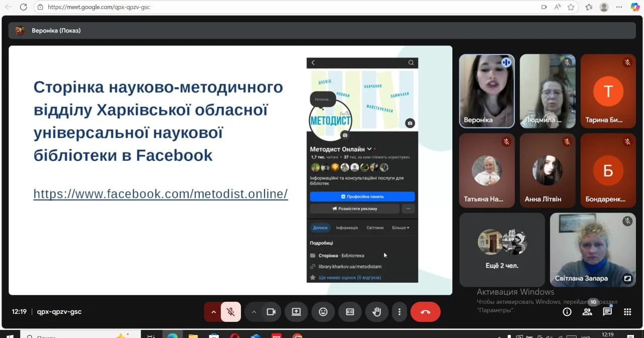
Task: Select Світлана Запара's video tile
Action: 592,249
